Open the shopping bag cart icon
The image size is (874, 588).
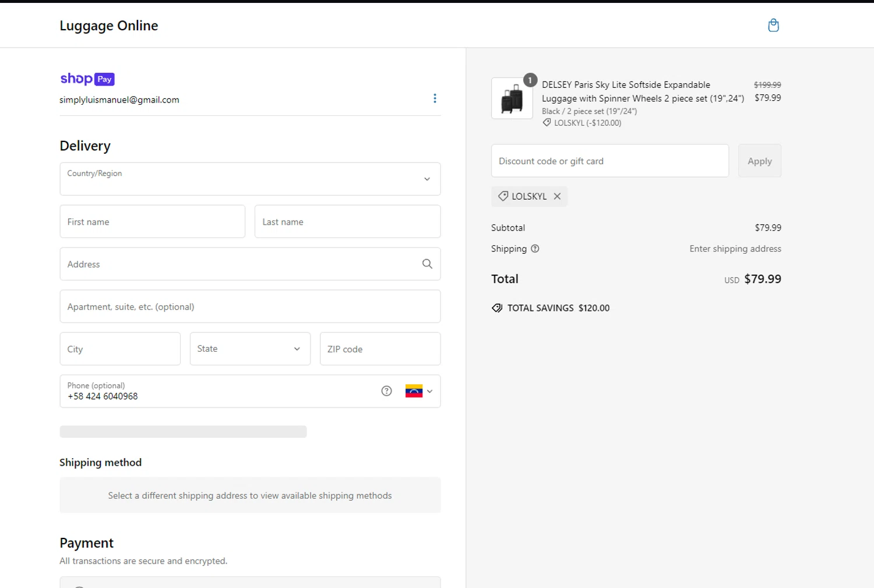(773, 25)
